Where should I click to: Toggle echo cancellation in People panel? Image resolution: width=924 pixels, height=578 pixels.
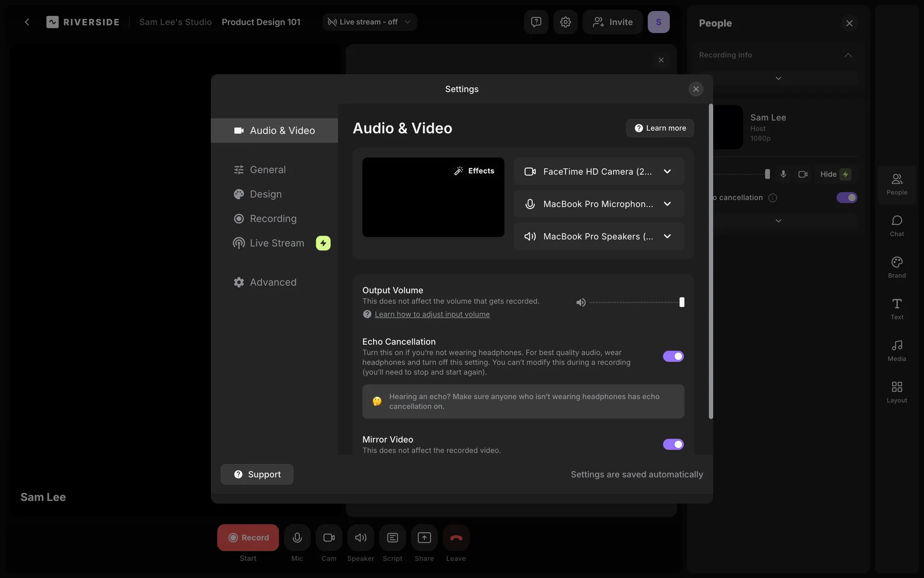[x=847, y=197]
